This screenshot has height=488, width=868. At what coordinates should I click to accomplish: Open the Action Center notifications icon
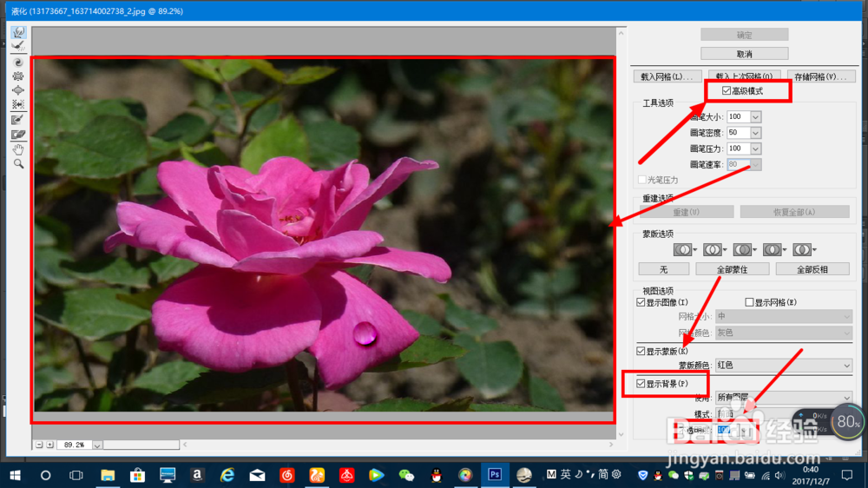[x=847, y=475]
